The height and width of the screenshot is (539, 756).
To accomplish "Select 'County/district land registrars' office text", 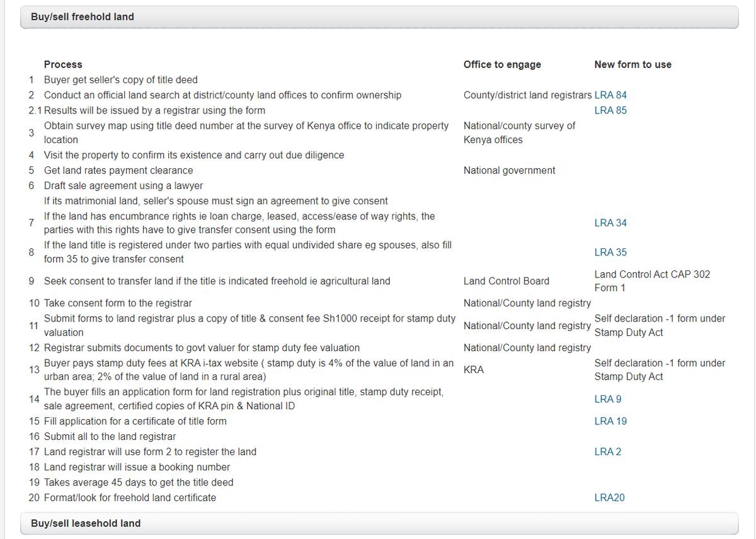I will (528, 95).
